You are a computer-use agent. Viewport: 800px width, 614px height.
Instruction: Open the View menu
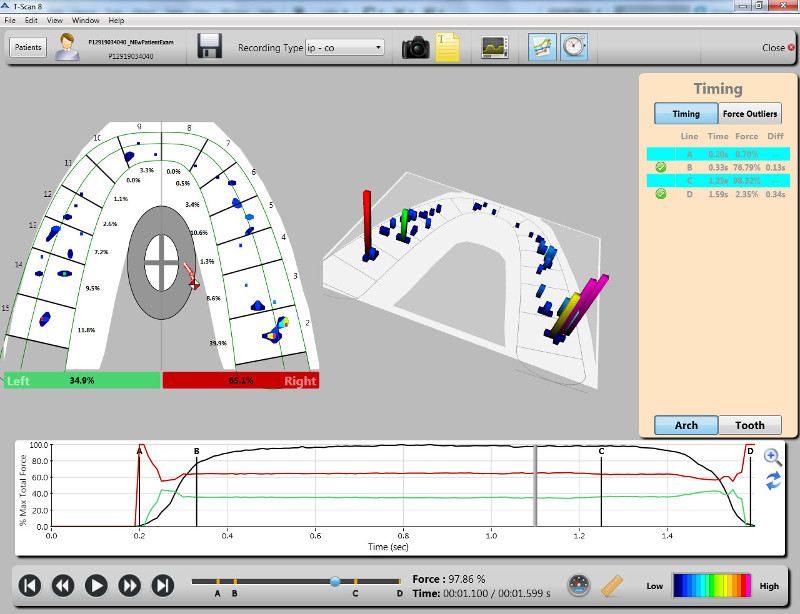click(54, 20)
